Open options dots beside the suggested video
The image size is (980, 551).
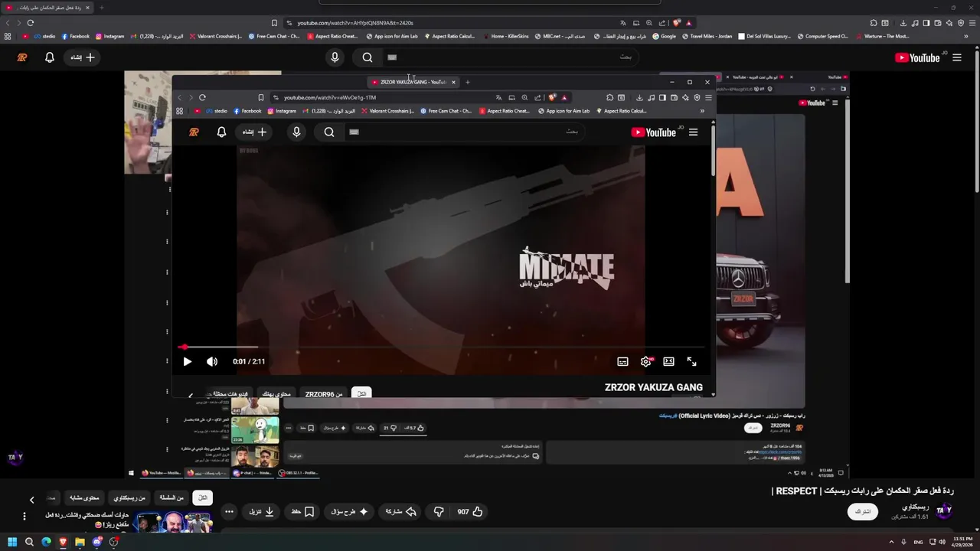point(24,517)
